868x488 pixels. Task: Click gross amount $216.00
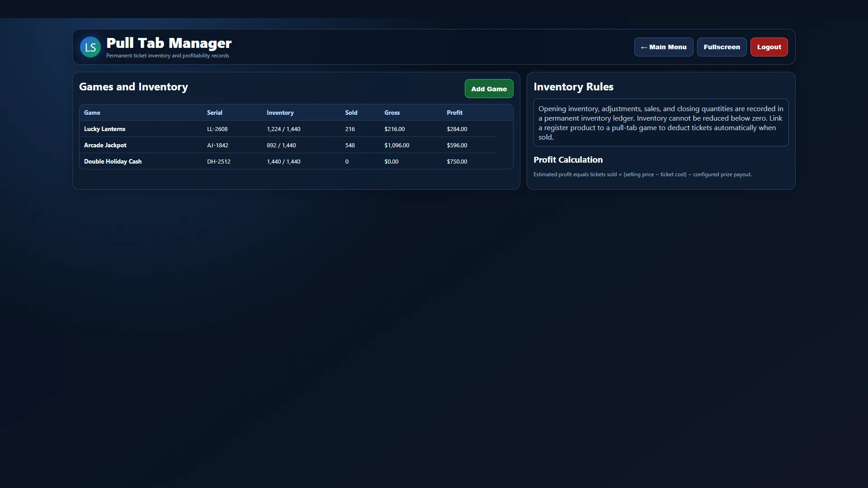coord(394,129)
